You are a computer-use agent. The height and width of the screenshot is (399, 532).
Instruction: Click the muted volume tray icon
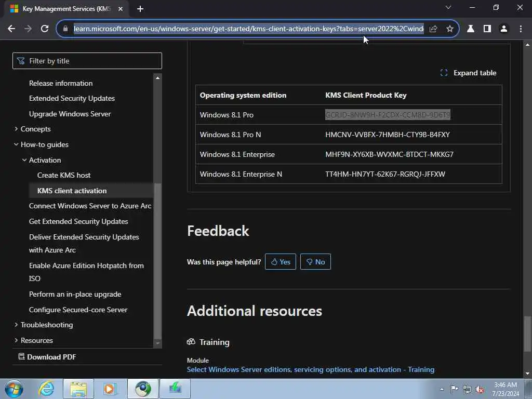[480, 390]
